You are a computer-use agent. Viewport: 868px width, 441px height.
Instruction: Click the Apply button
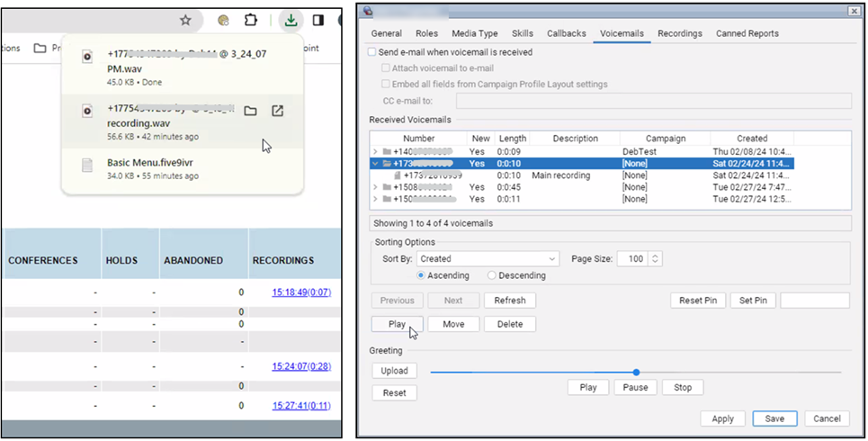coord(722,418)
